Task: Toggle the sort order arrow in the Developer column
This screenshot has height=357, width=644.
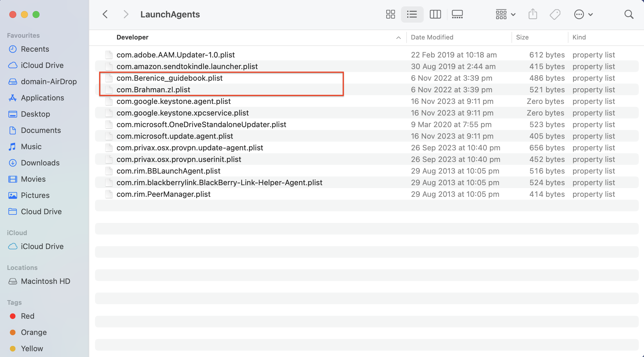Action: [398, 37]
